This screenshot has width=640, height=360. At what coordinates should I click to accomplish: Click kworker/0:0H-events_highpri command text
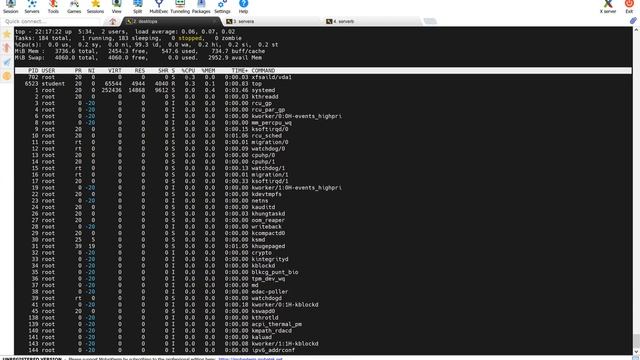[x=297, y=116]
